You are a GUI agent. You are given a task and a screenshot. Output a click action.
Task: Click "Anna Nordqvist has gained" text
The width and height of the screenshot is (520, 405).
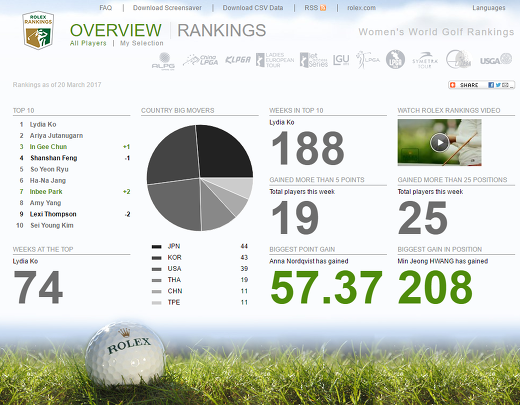[x=309, y=261]
